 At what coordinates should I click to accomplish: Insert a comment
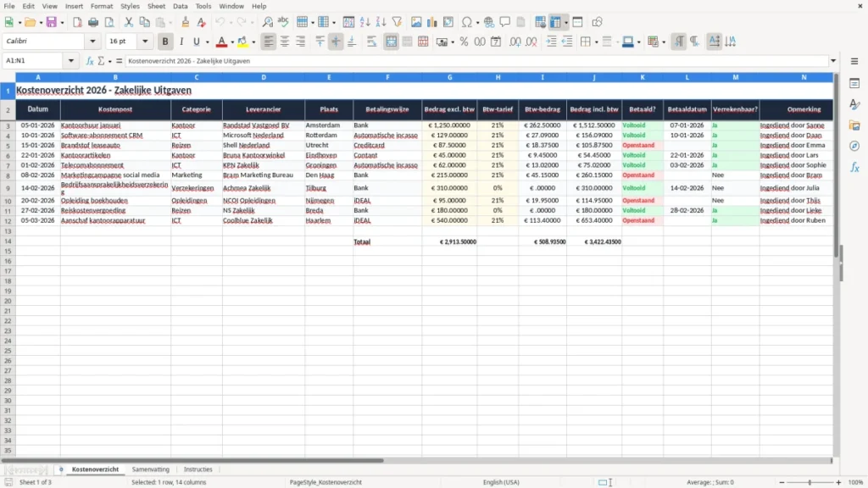[x=505, y=22]
